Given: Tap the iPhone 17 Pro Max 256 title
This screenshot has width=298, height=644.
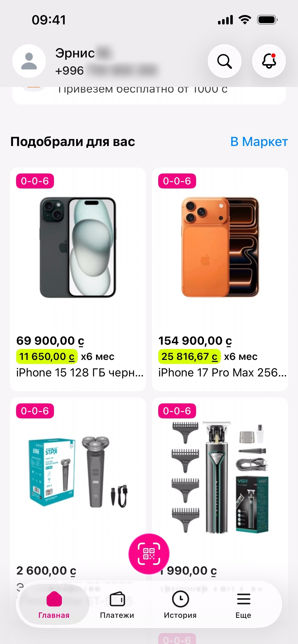Looking at the screenshot, I should [x=222, y=373].
